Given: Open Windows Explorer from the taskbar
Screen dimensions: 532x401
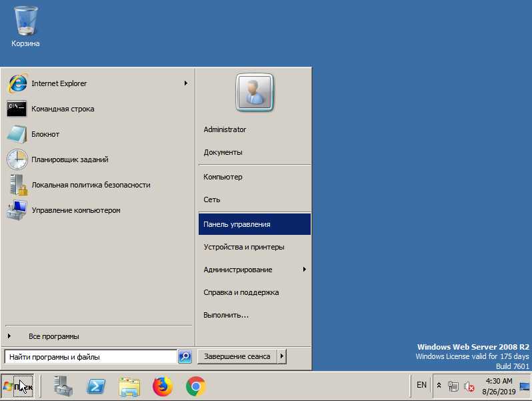Looking at the screenshot, I should 129,386.
